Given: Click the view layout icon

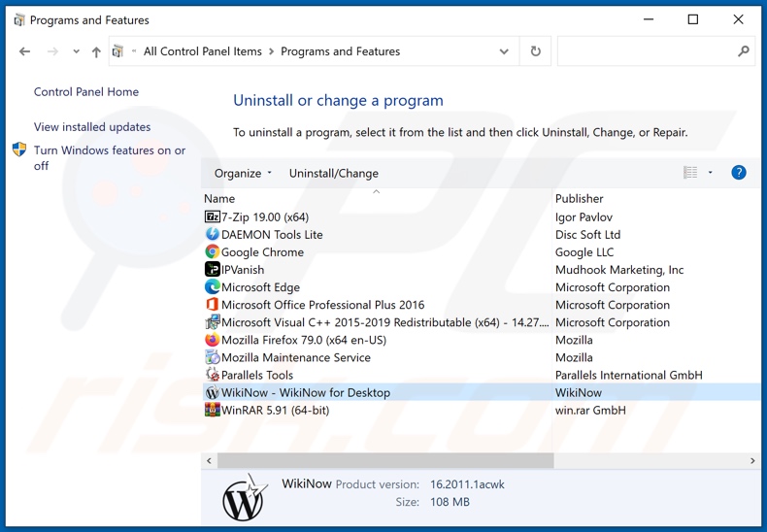Looking at the screenshot, I should tap(690, 173).
